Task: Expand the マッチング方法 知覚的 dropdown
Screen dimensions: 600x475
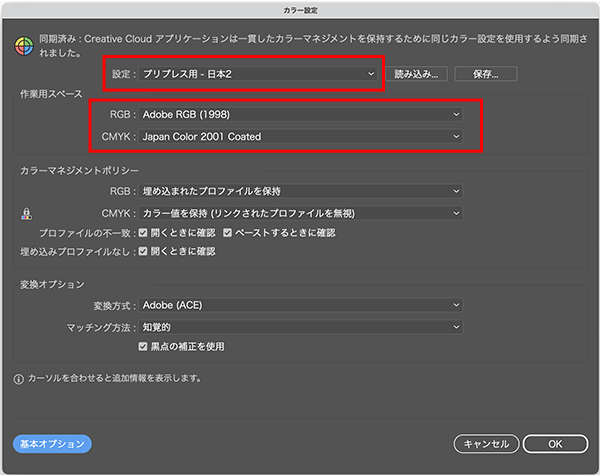Action: 300,326
